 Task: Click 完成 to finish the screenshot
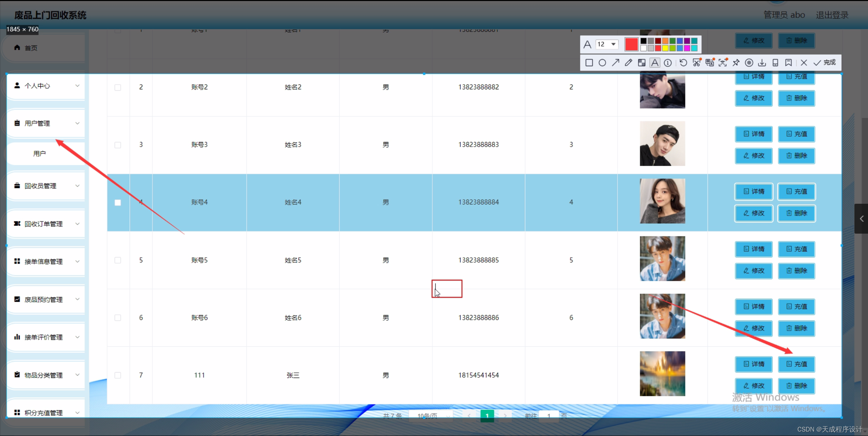(825, 63)
